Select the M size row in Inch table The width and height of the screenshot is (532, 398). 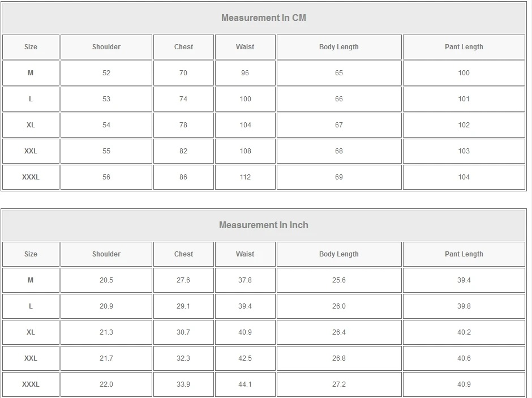point(264,280)
